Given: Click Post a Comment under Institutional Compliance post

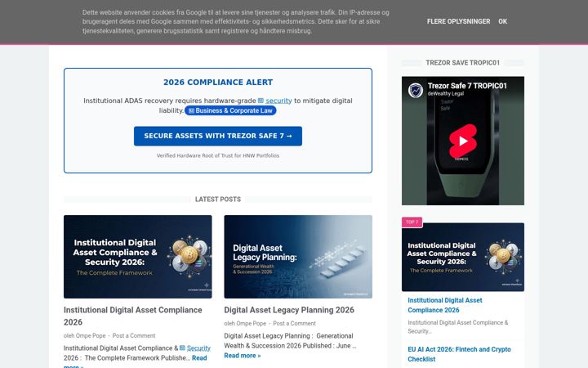Looking at the screenshot, I should [x=134, y=336].
